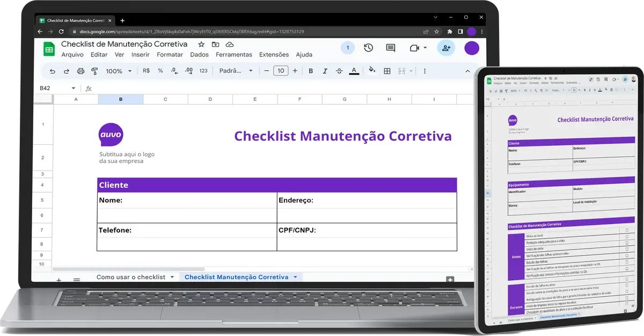Check cloud save status icon on laptop

tap(230, 44)
